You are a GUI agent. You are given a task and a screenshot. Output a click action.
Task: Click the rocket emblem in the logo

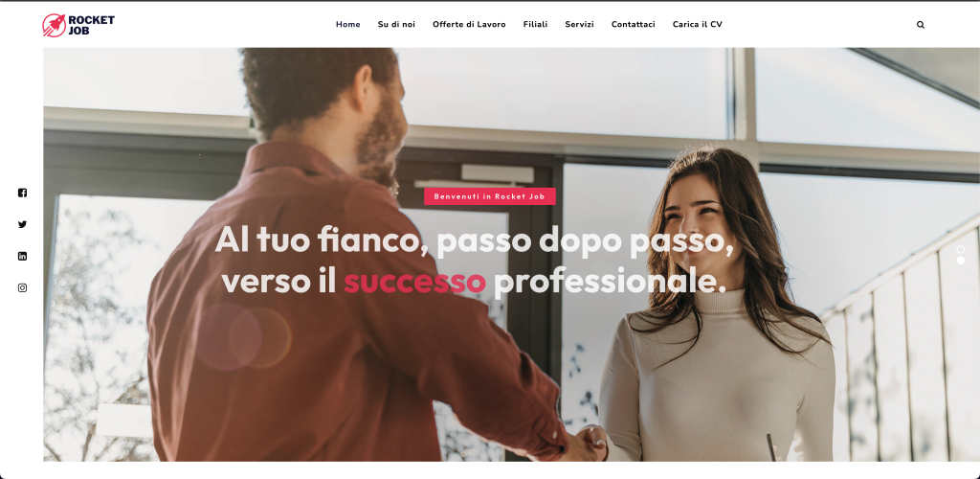click(54, 25)
